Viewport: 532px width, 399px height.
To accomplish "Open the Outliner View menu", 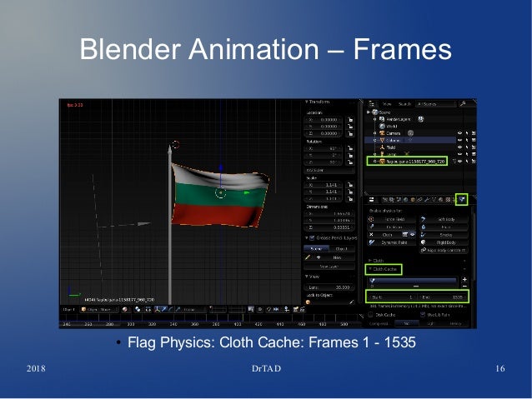I will (387, 104).
